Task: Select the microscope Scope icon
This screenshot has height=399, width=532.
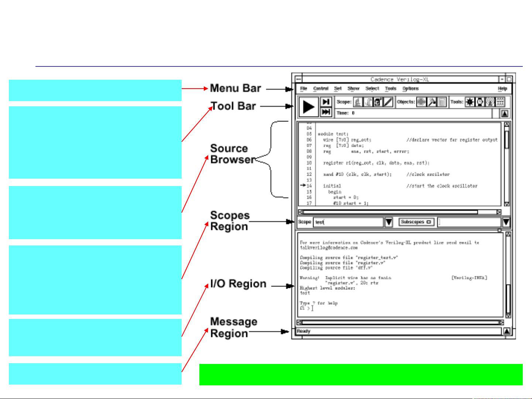Action: [357, 102]
